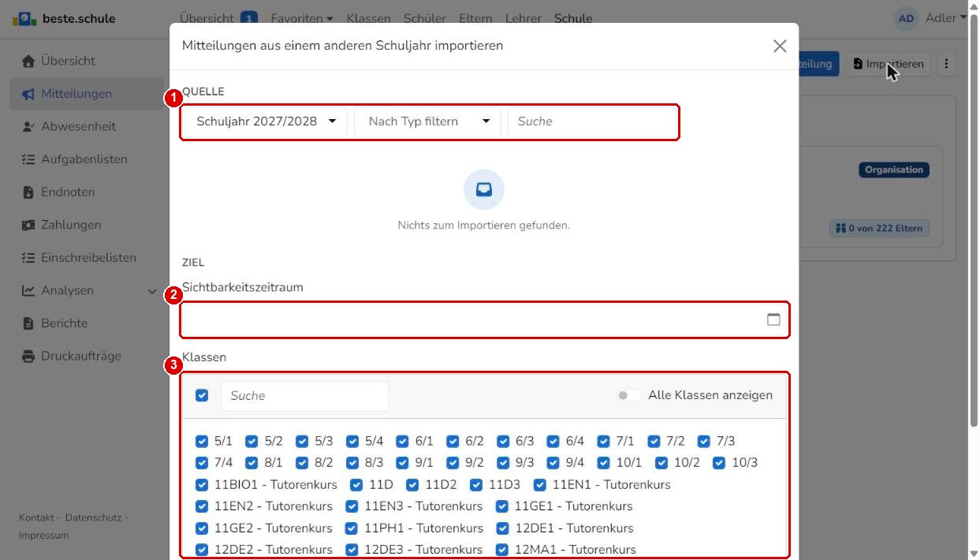
Task: Toggle 'Alle Klassen anzeigen' switch
Action: (629, 395)
